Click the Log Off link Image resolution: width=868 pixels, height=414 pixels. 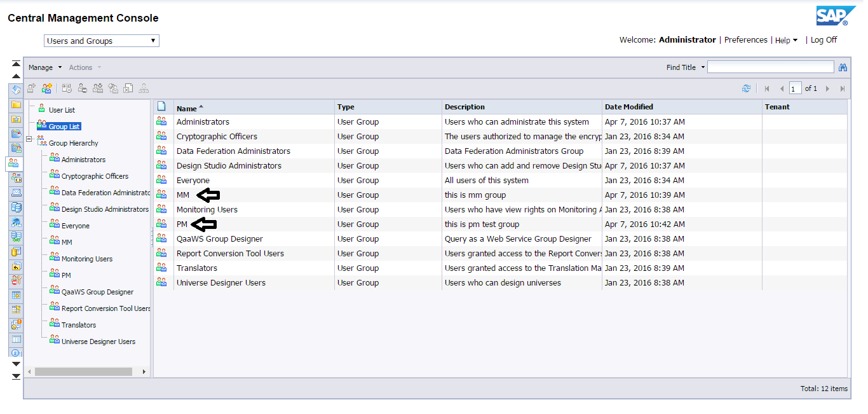tap(824, 39)
